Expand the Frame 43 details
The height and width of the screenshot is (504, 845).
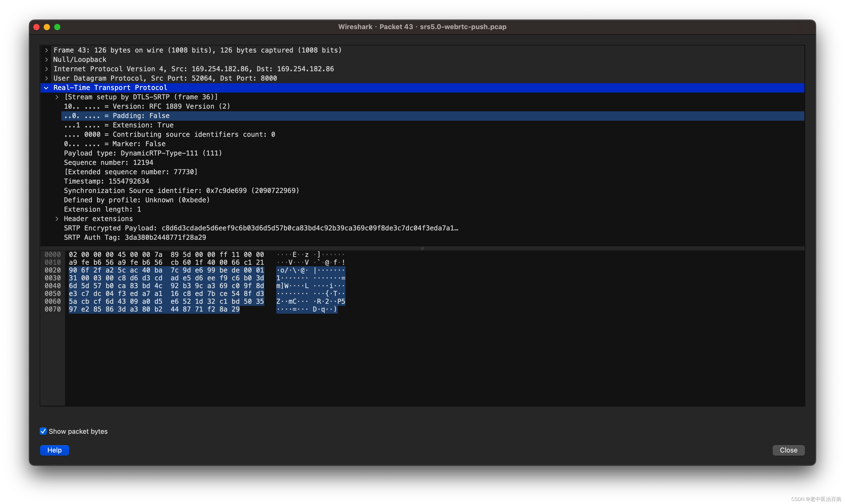tap(47, 50)
